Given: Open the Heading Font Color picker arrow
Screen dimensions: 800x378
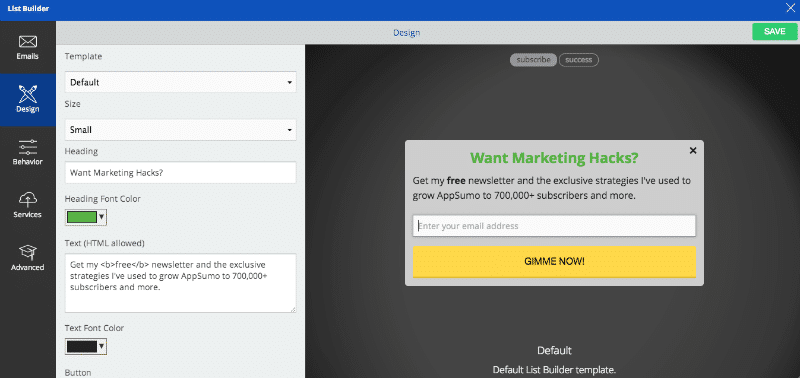Looking at the screenshot, I should point(102,217).
